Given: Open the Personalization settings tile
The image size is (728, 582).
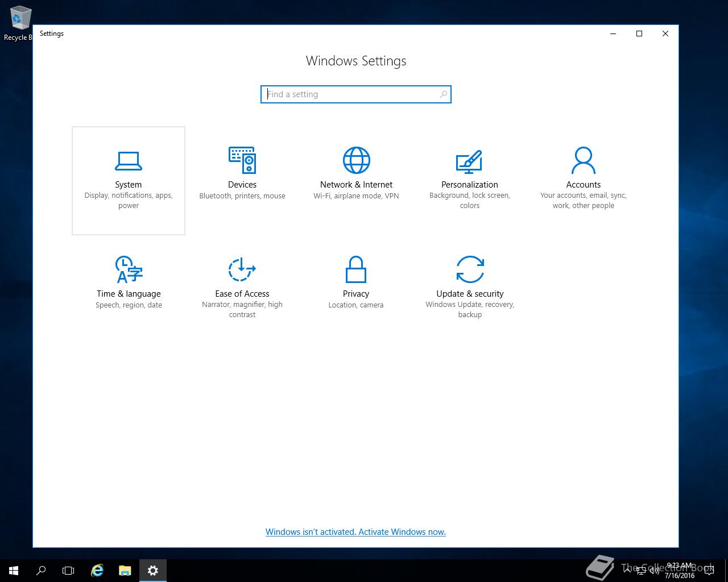Looking at the screenshot, I should click(x=470, y=180).
